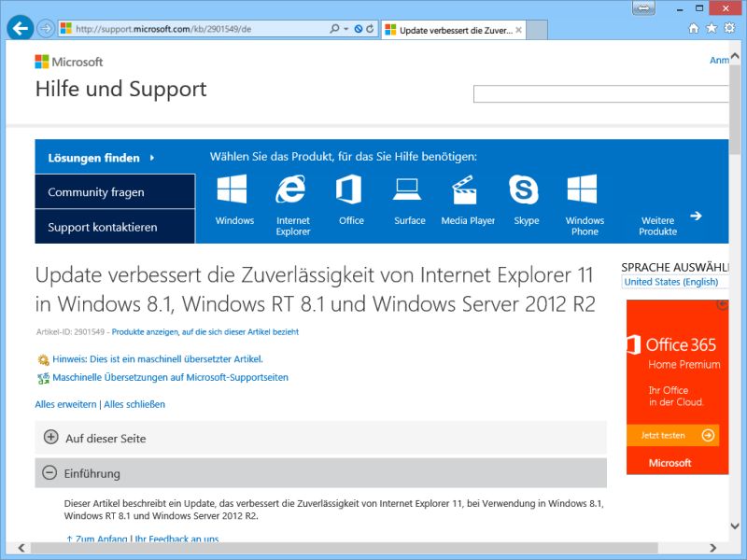Click the ad's small corner arrow icon
Viewport: 747px width, 560px height.
[x=723, y=304]
